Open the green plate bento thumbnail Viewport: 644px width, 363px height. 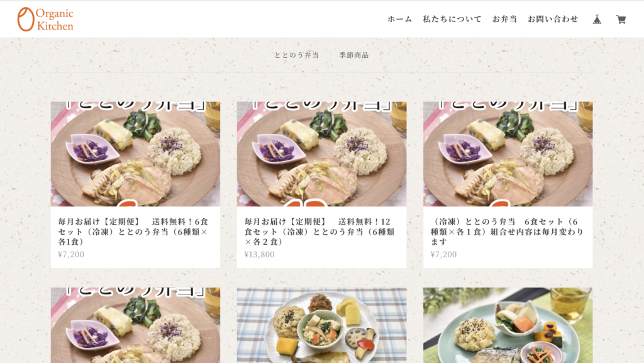coord(508,325)
